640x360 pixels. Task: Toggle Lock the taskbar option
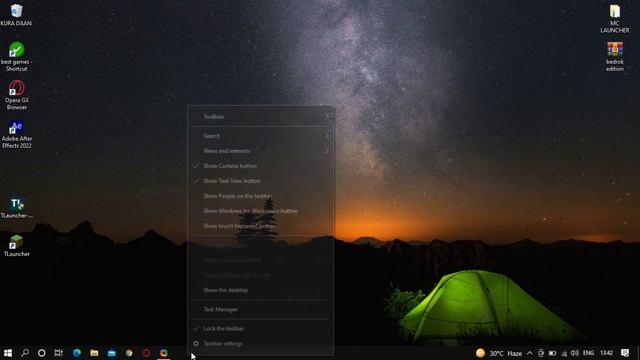260,329
